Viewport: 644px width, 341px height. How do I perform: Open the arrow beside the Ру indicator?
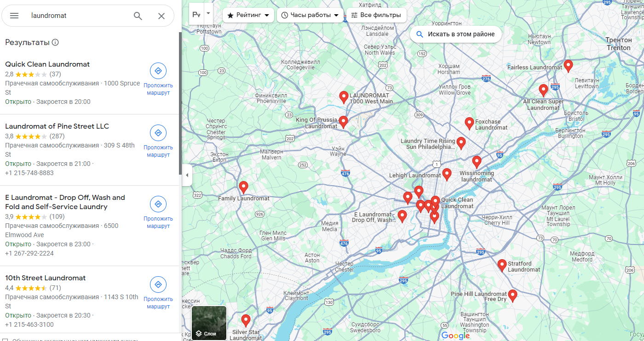[x=208, y=13]
